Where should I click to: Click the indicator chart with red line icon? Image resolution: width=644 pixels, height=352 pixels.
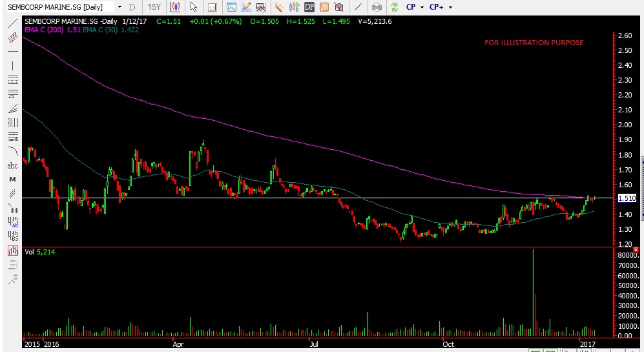260,7
